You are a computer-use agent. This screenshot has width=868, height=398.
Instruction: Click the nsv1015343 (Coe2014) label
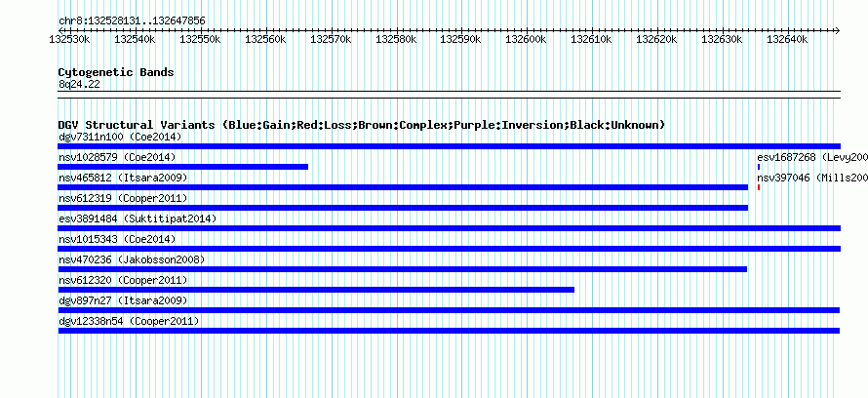(x=117, y=239)
